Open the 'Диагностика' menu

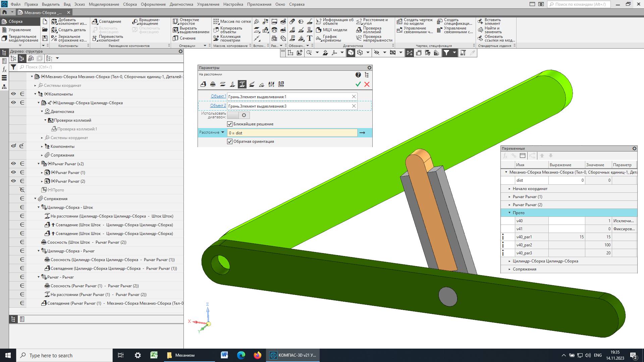[181, 4]
